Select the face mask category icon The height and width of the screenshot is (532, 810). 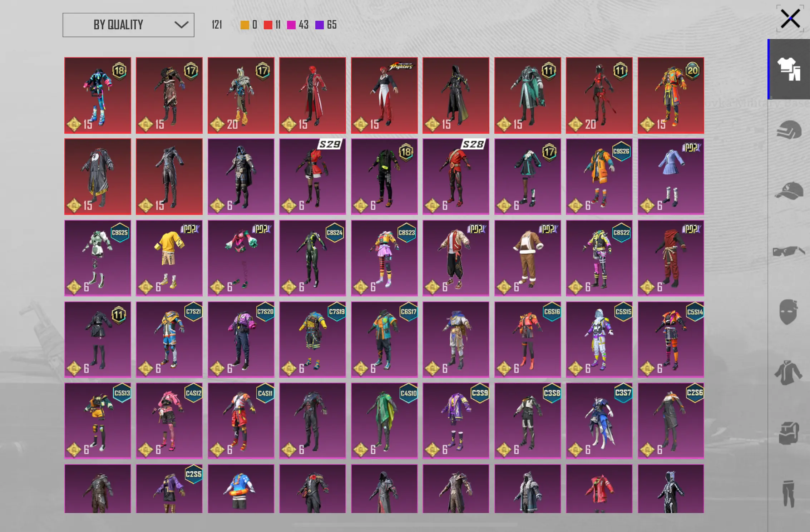[x=789, y=312]
